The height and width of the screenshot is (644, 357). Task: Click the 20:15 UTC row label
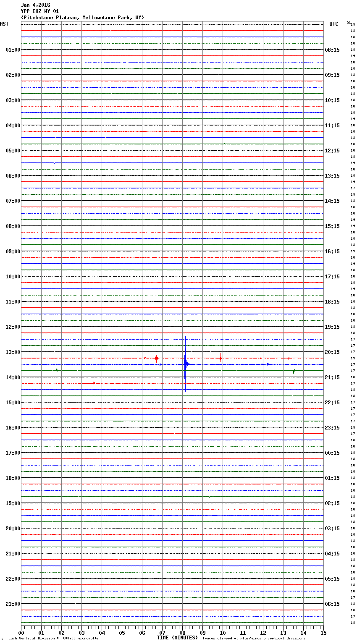pyautogui.click(x=332, y=352)
